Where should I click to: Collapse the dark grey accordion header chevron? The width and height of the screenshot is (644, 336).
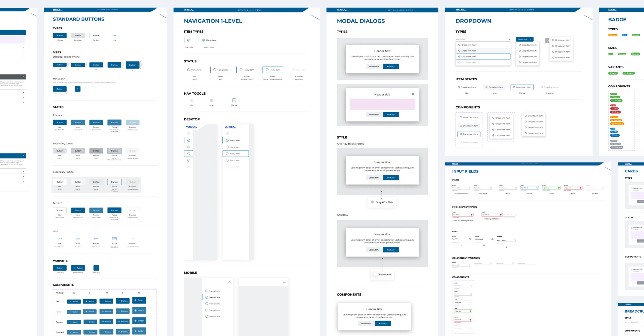23,77
